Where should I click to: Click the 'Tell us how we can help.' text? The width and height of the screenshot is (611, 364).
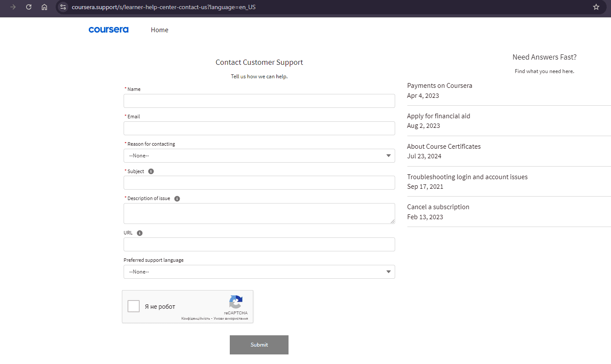pos(259,77)
